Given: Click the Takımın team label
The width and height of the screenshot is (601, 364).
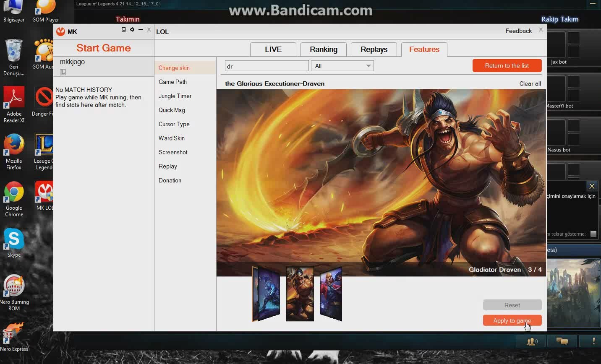Looking at the screenshot, I should 128,19.
